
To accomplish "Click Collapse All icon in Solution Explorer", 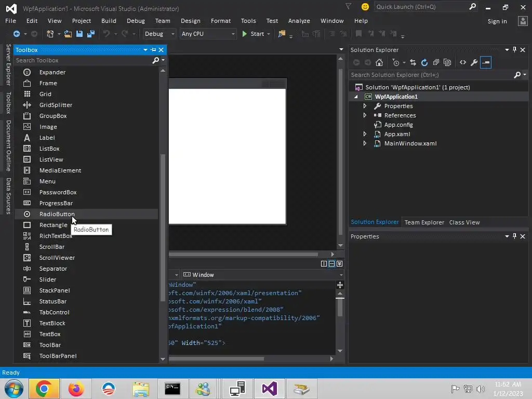I will tap(436, 62).
